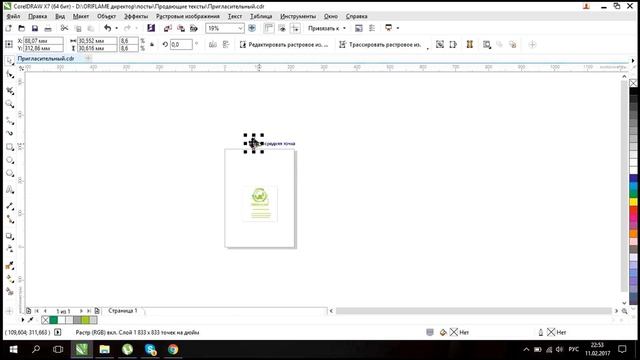
Task: Select the Zoom tool in toolbox
Action: pyautogui.click(x=10, y=104)
